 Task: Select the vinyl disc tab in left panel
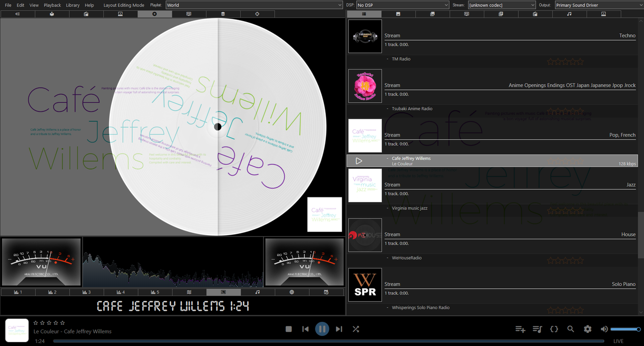154,14
